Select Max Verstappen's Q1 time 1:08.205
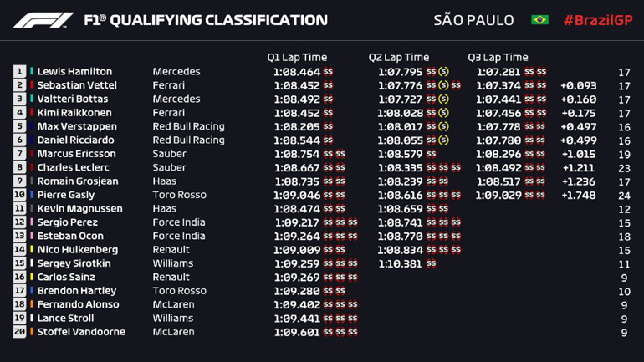This screenshot has height=362, width=644. coord(296,127)
